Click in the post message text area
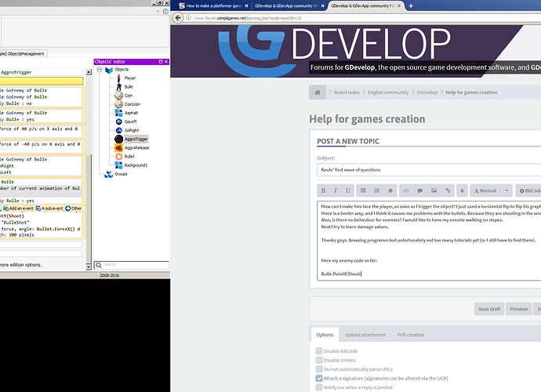541x392 pixels. 429,240
